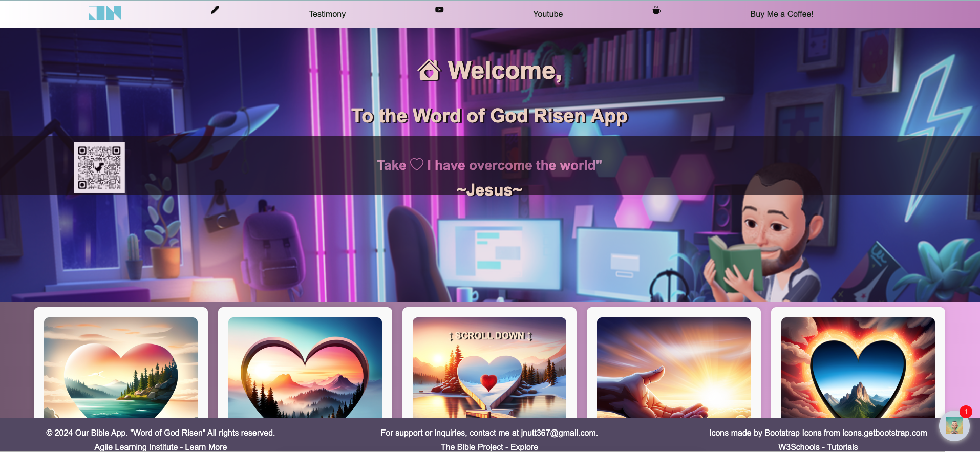Click W3Schools - Tutorials footer link
Viewport: 980px width, 452px height.
click(818, 447)
